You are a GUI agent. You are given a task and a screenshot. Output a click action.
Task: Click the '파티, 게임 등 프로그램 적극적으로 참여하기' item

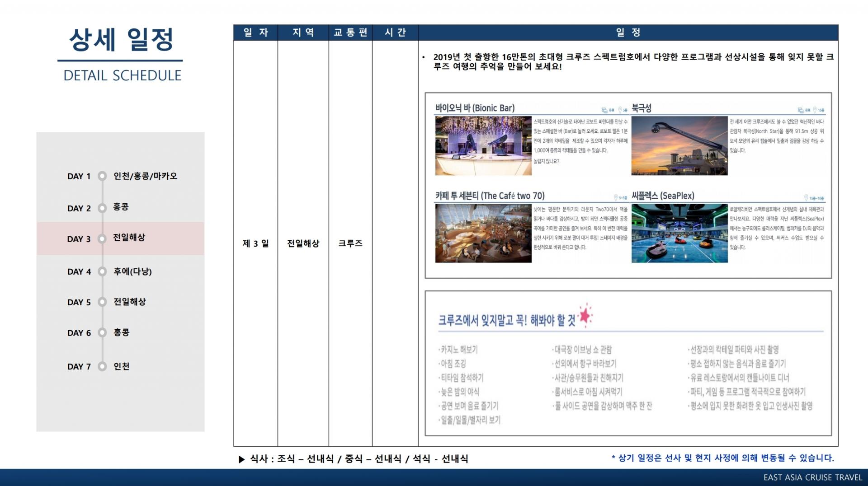click(x=747, y=392)
